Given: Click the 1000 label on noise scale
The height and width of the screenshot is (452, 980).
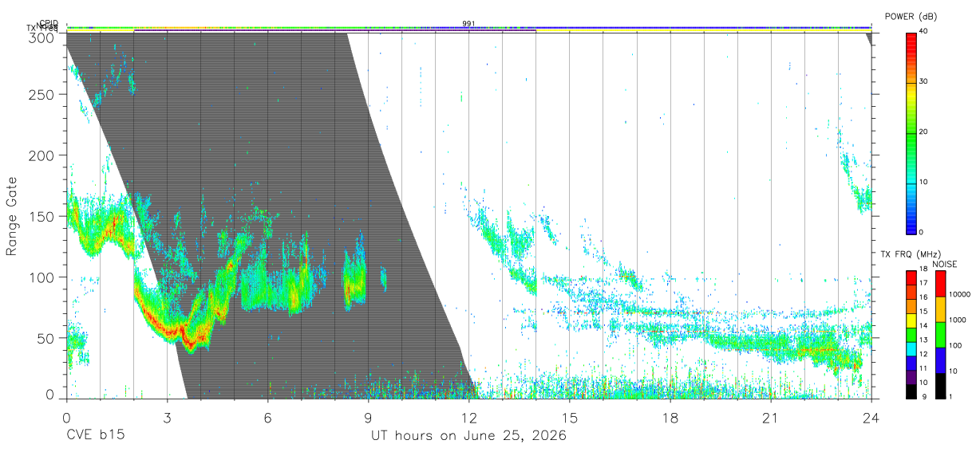Looking at the screenshot, I should point(956,320).
